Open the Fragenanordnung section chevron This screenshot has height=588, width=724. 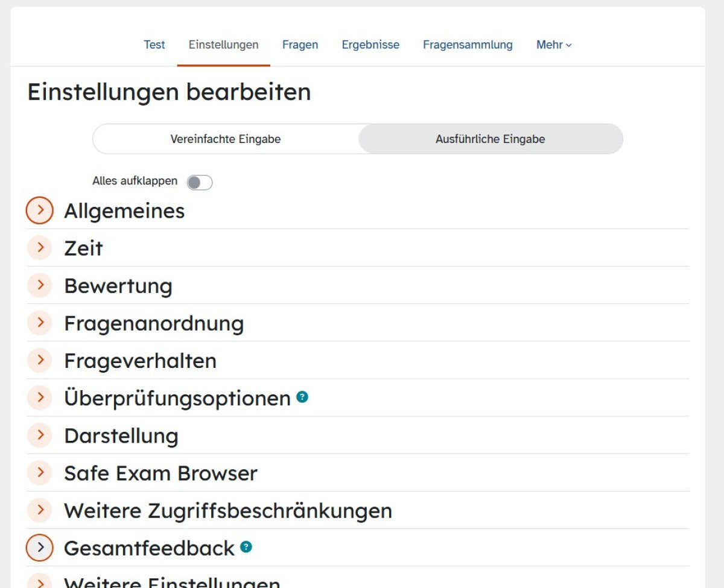point(40,323)
